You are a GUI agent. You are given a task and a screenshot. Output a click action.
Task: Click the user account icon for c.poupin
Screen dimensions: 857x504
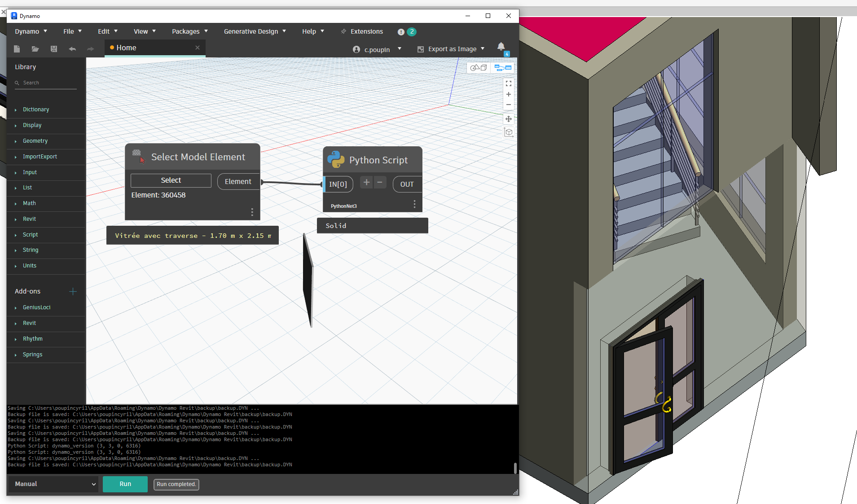[356, 49]
